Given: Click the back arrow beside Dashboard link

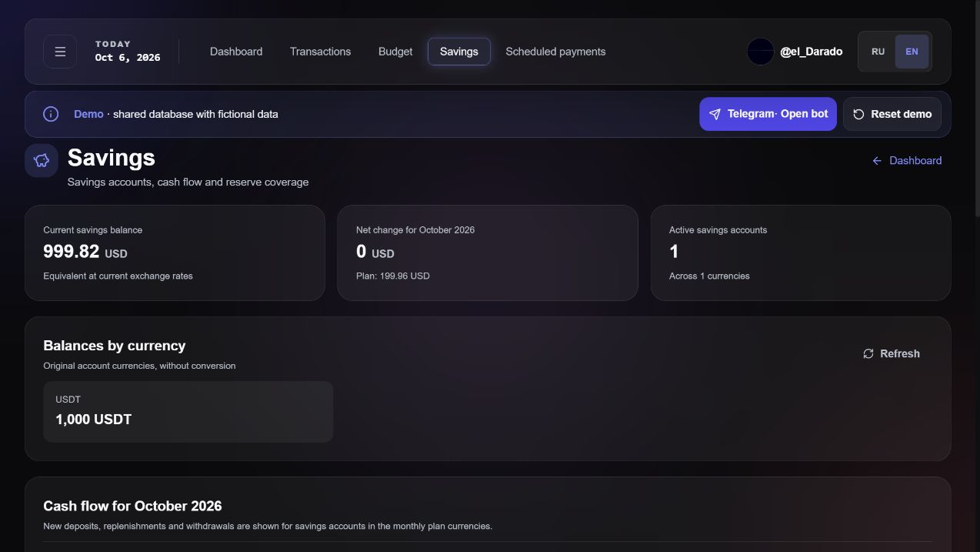Looking at the screenshot, I should 877,160.
